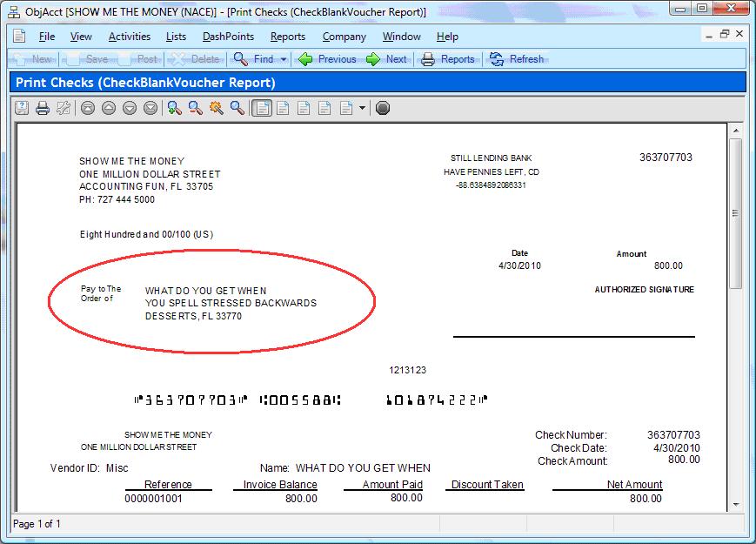Click the Zoom In magnifier icon

(174, 108)
